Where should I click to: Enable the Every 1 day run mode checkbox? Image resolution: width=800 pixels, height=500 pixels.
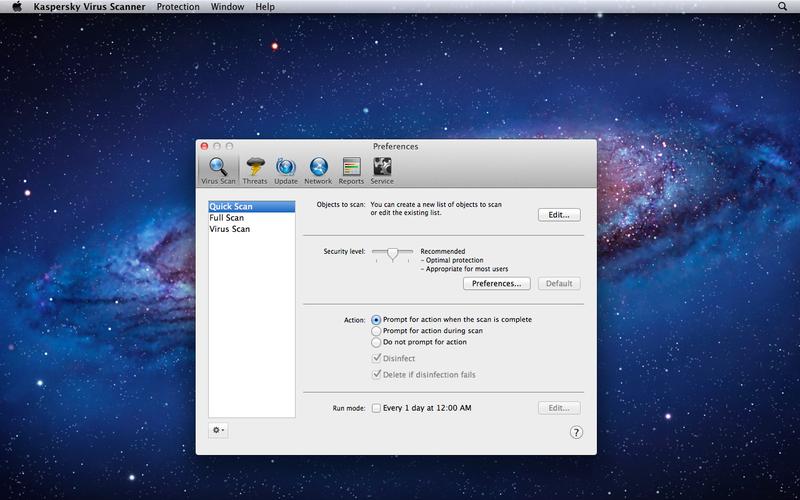tap(376, 408)
